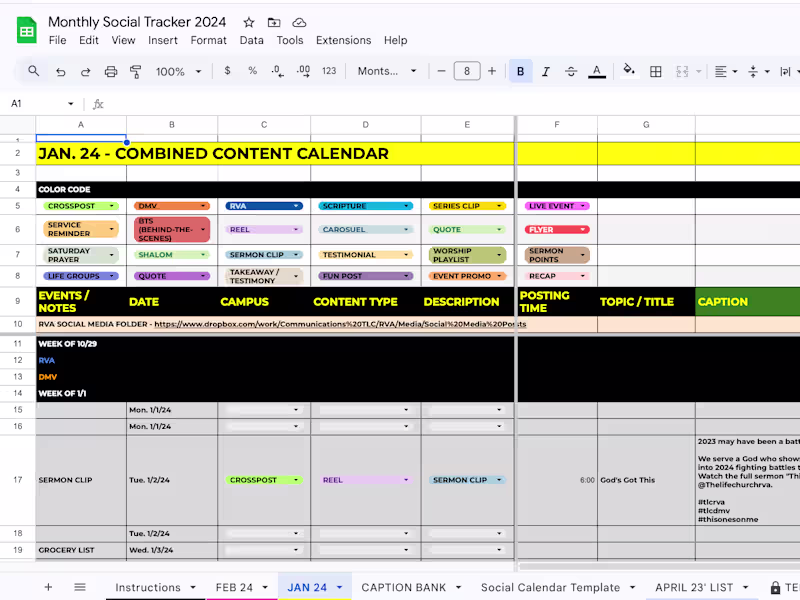
Task: Open the Print icon
Action: coord(109,71)
